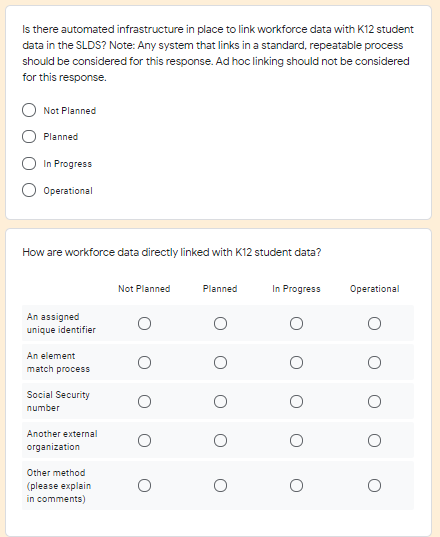The height and width of the screenshot is (537, 440).
Task: Select In Progress for assigned unique identifier
Action: pyautogui.click(x=297, y=323)
